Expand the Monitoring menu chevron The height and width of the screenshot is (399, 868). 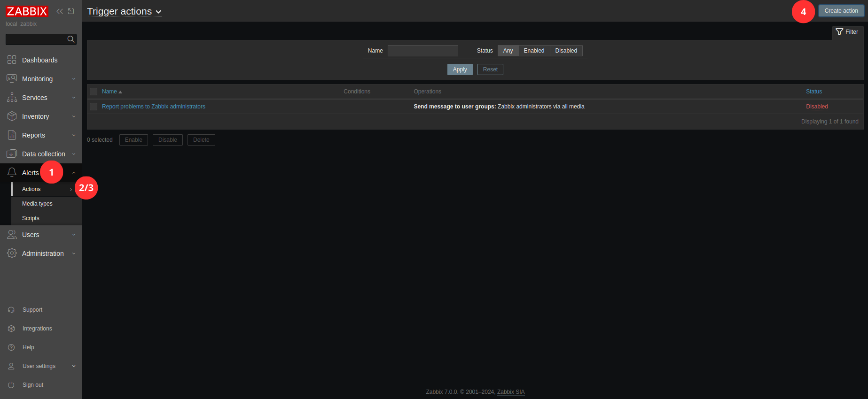[74, 79]
